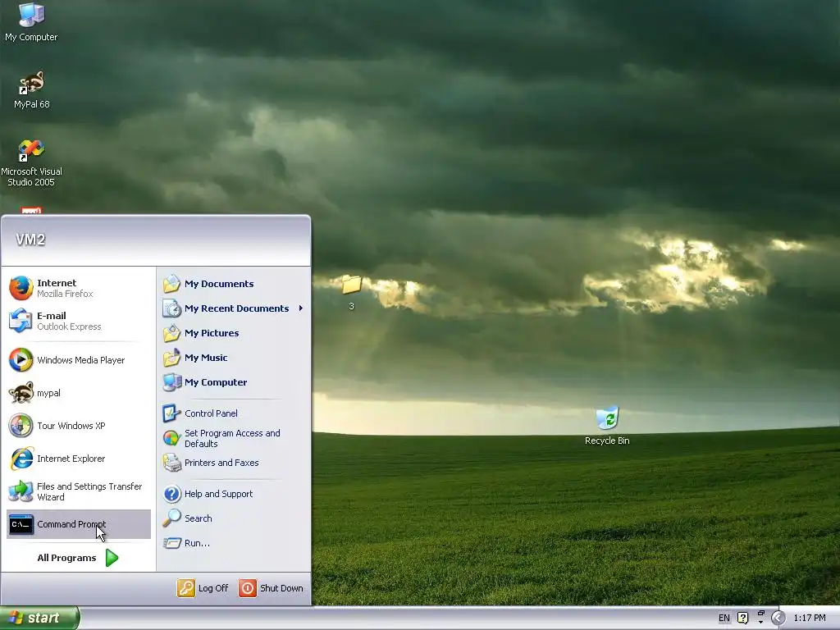Image resolution: width=840 pixels, height=630 pixels.
Task: Open My Computer desktop icon
Action: [31, 22]
